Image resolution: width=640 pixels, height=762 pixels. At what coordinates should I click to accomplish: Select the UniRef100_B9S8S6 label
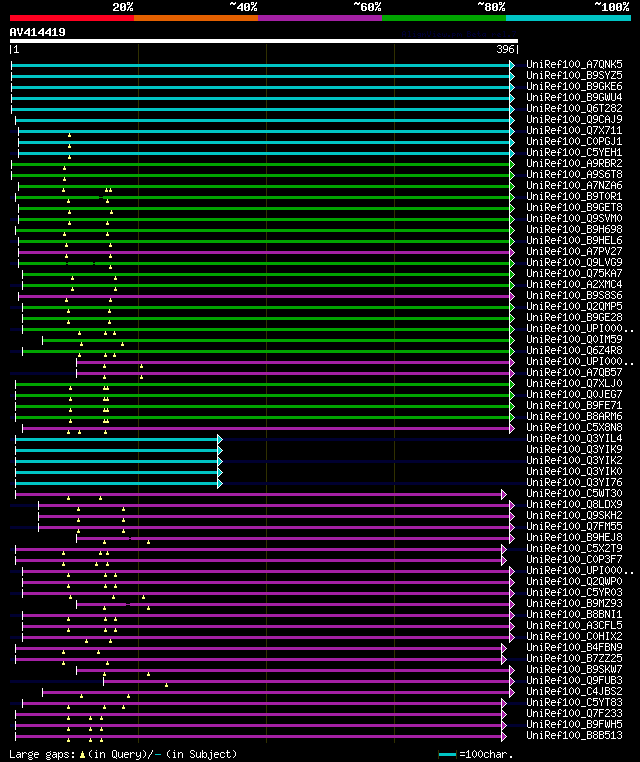[574, 295]
